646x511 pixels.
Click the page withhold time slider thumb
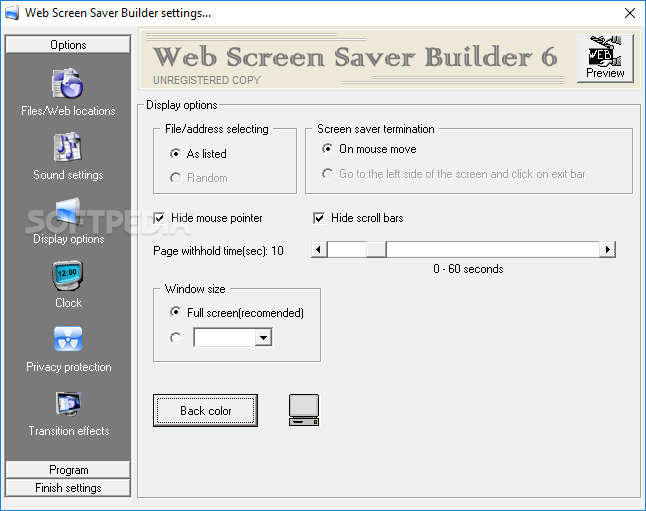coord(376,250)
